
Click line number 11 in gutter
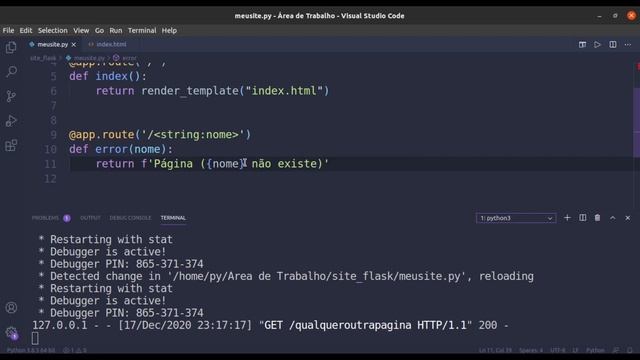tap(50, 164)
